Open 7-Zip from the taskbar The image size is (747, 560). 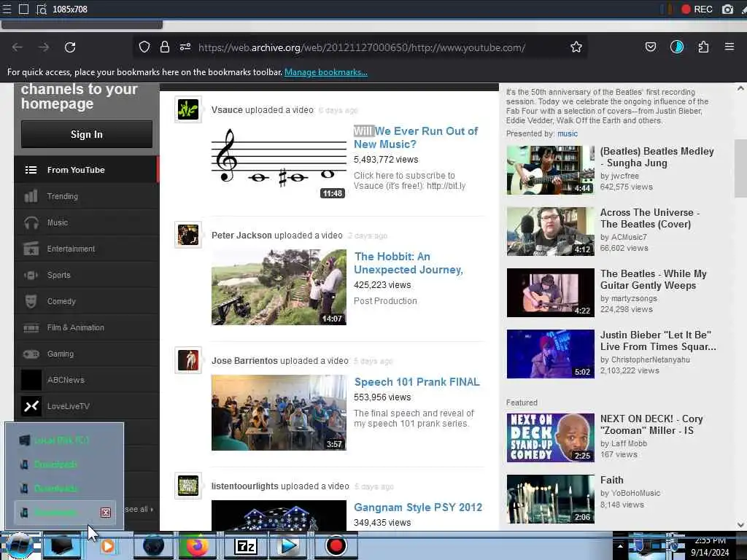click(x=245, y=545)
